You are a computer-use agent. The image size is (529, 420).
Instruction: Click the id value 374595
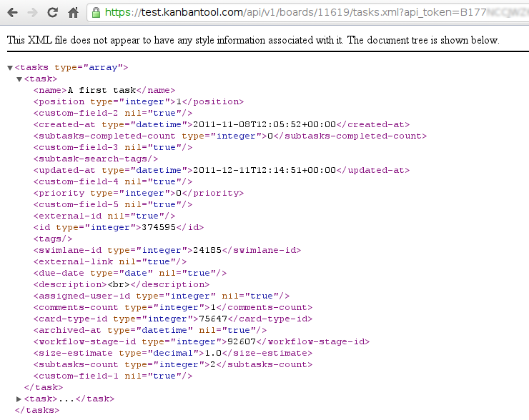(x=159, y=228)
